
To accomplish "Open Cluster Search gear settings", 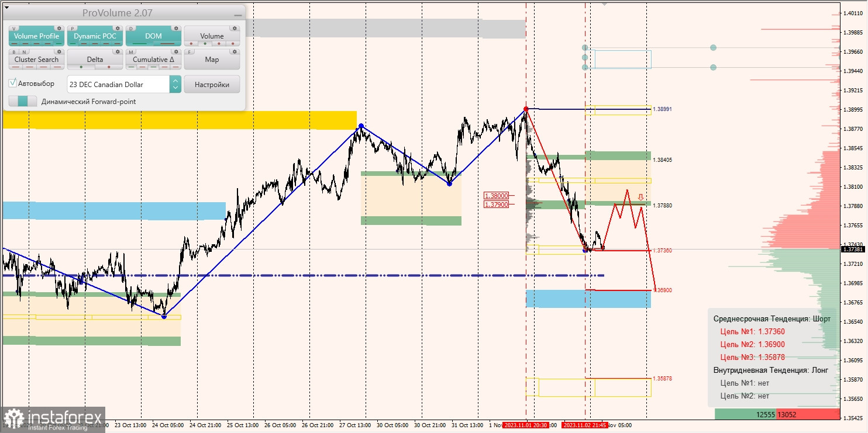I will [58, 51].
